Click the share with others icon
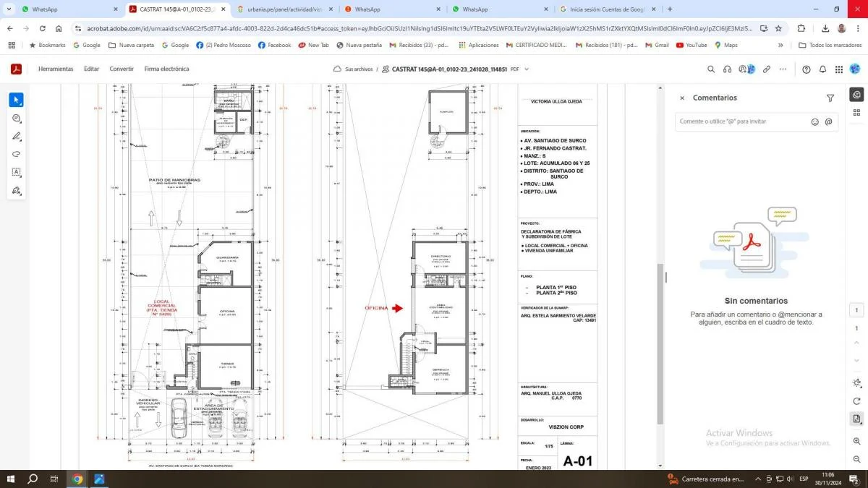Image resolution: width=868 pixels, height=488 pixels. tap(746, 69)
